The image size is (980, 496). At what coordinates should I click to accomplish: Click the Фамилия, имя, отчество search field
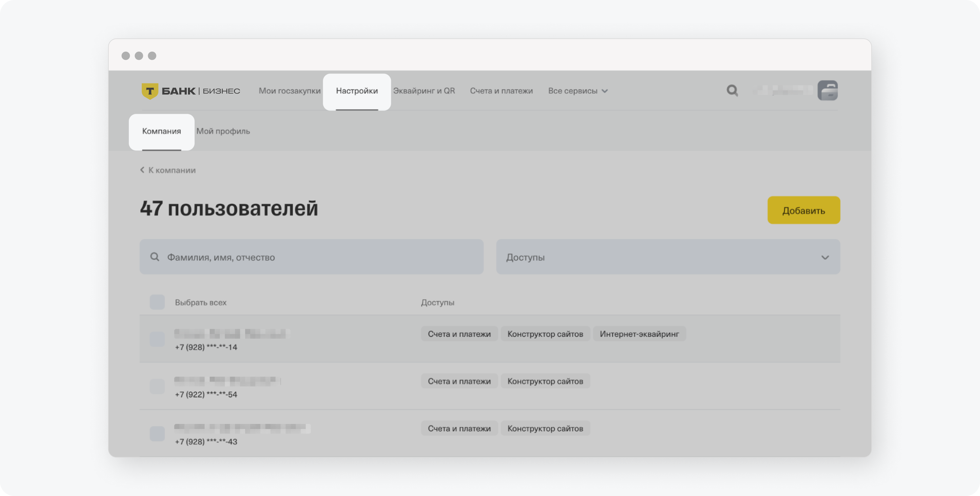coord(312,257)
